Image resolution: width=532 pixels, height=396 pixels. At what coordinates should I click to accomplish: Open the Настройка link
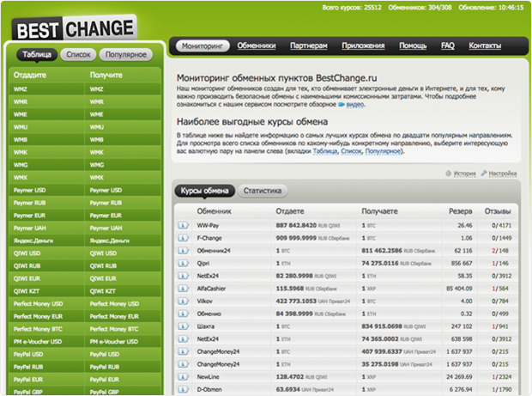tap(503, 174)
